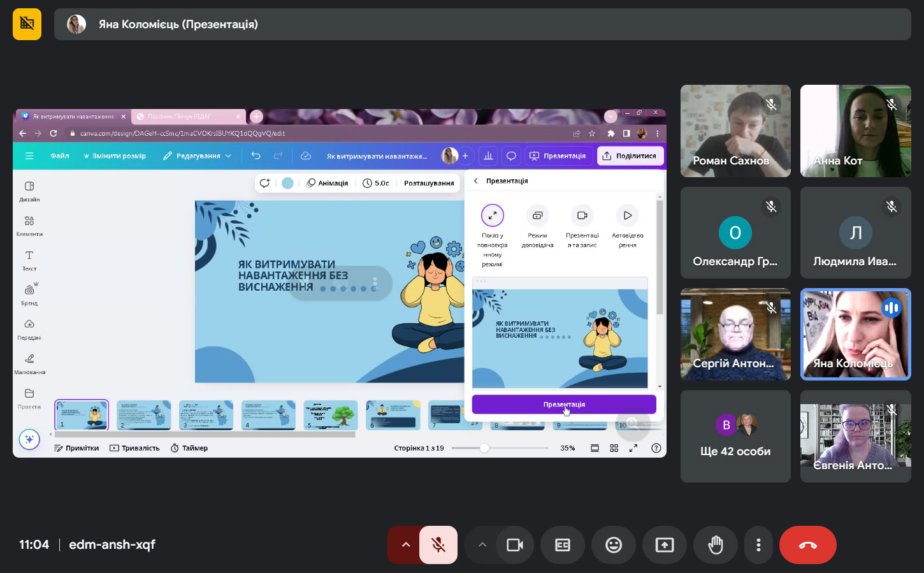
Task: Turn on camera in Meet call bar
Action: tap(515, 545)
